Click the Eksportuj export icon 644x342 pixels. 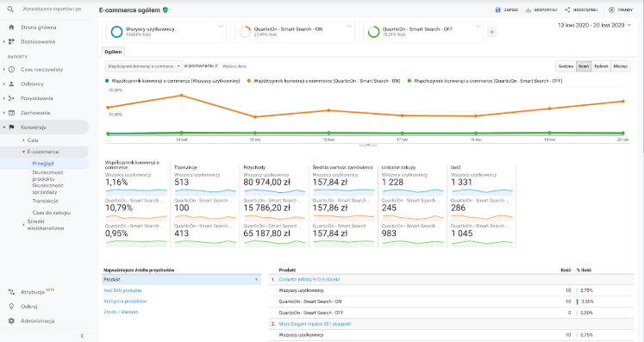(x=528, y=9)
